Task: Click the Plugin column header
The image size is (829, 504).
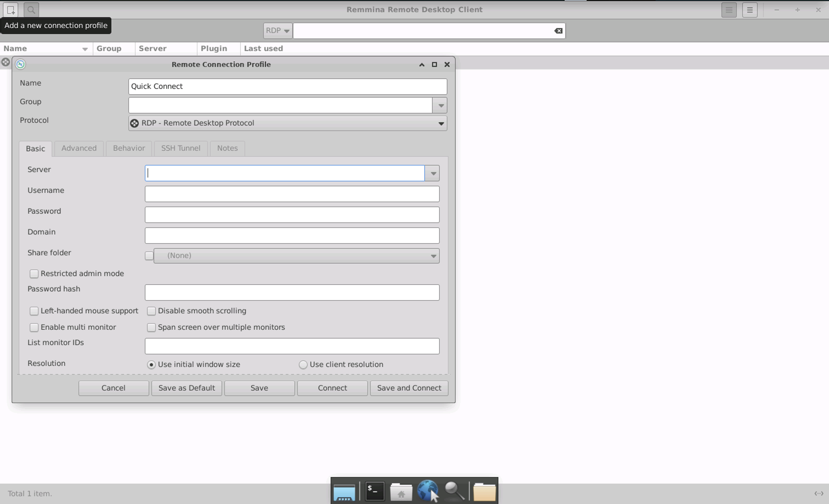Action: (219, 49)
